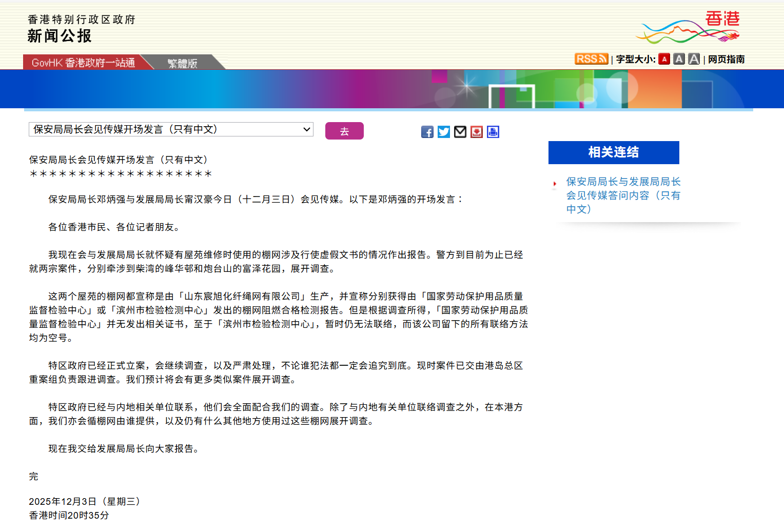Click the blue 相关连结 heading
The height and width of the screenshot is (532, 784).
[x=614, y=152]
